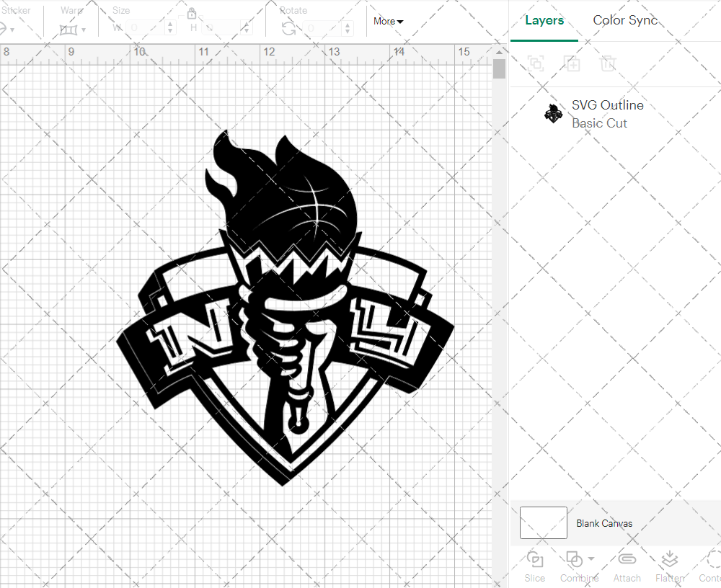Delete the selected layer
This screenshot has width=721, height=588.
pyautogui.click(x=609, y=63)
